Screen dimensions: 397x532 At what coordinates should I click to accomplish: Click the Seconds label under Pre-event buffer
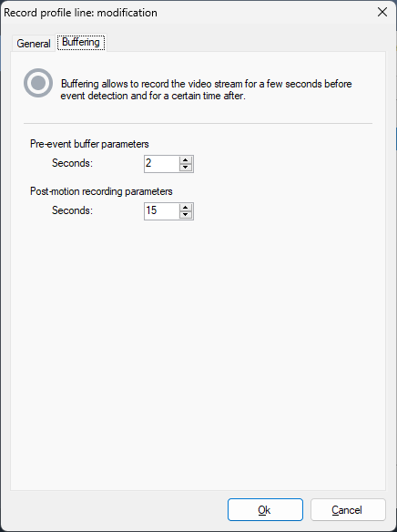(x=72, y=163)
